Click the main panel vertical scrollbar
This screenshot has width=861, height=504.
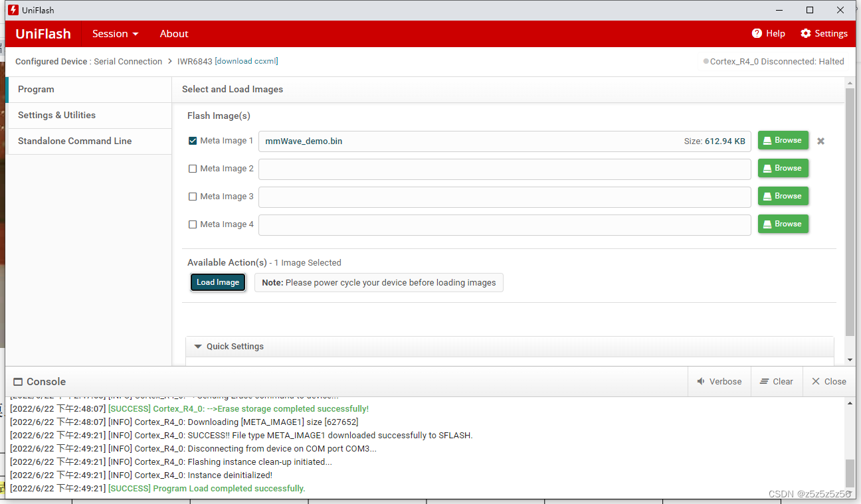point(850,211)
